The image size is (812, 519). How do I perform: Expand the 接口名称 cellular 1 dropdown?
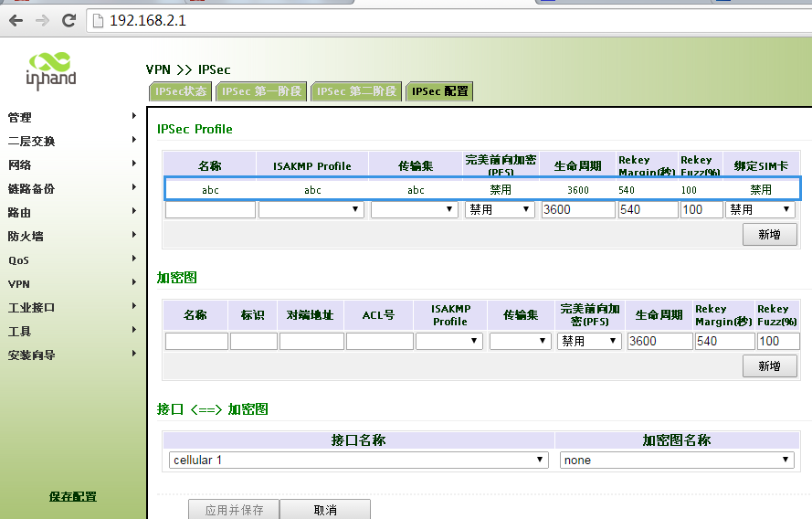359,461
